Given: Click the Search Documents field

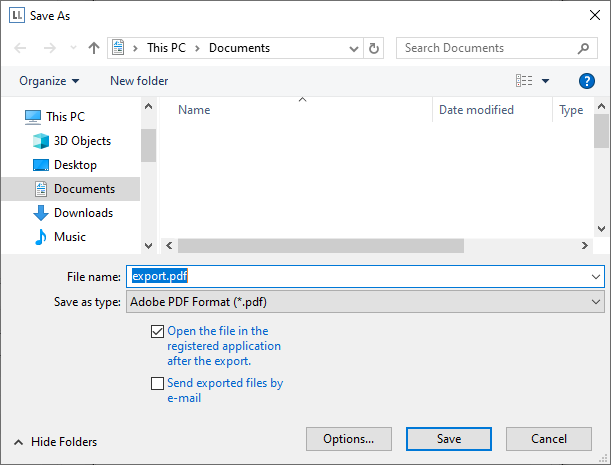Looking at the screenshot, I should (488, 48).
